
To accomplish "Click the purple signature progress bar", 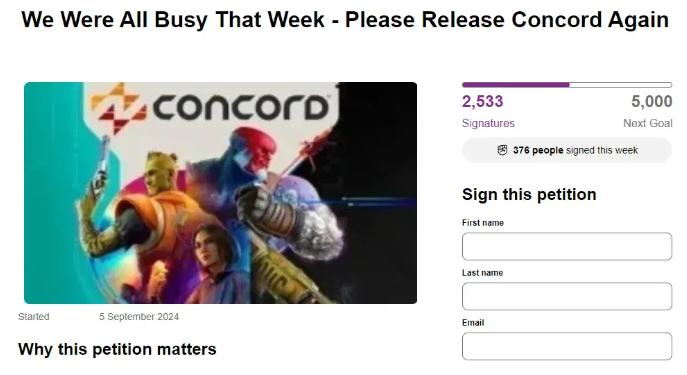I will [x=567, y=85].
